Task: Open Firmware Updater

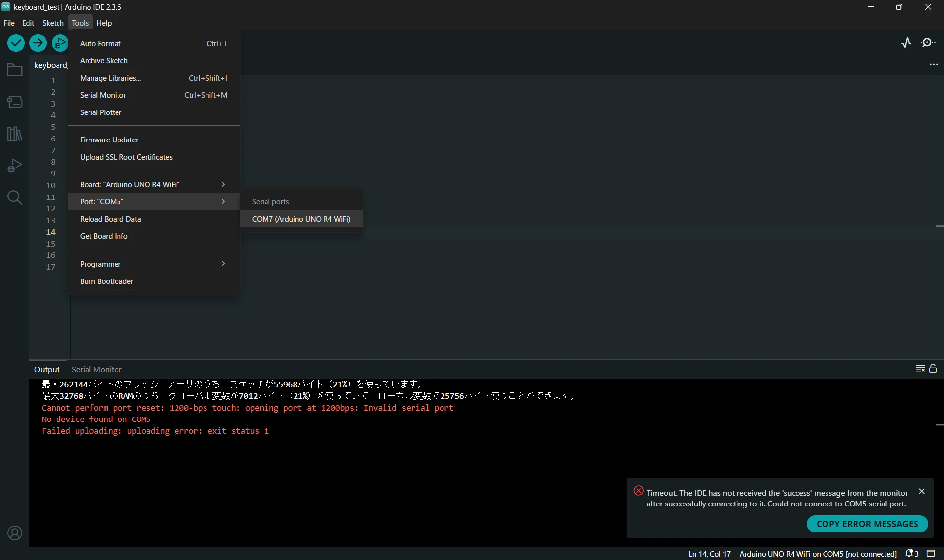Action: click(x=154, y=140)
